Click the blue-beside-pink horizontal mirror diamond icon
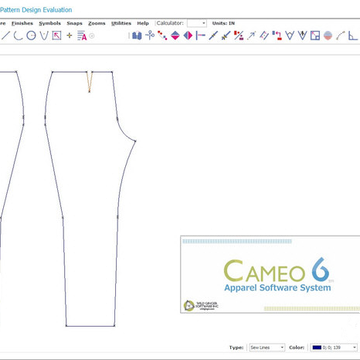The width and height of the screenshot is (360, 360). tap(188, 36)
